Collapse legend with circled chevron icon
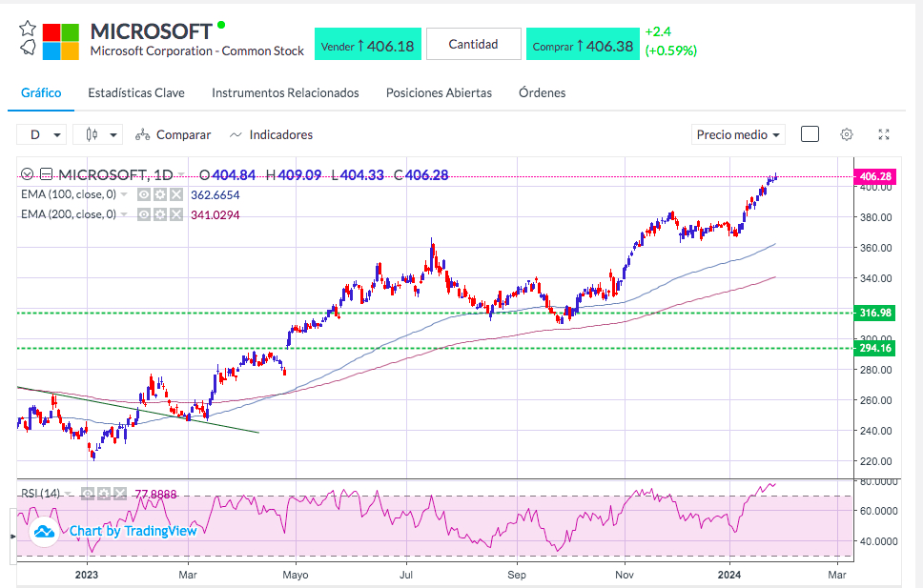The height and width of the screenshot is (588, 923). pyautogui.click(x=27, y=174)
